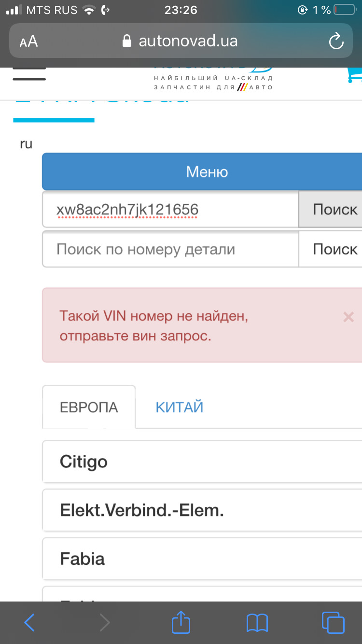Focus the Поиск по номеру детали field

click(x=170, y=250)
